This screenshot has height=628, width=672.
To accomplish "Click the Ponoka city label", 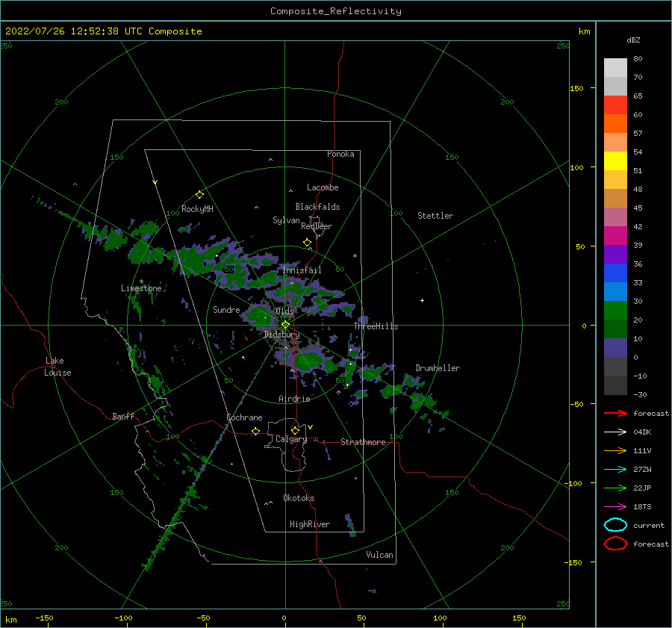I will pyautogui.click(x=340, y=154).
